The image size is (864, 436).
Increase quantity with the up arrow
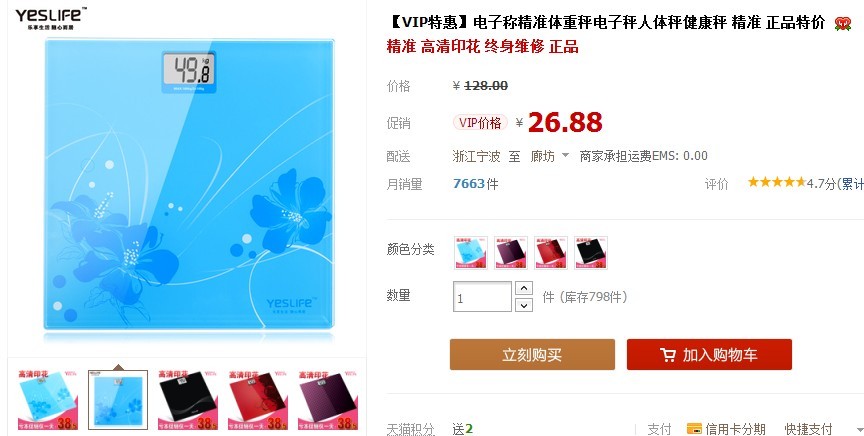pyautogui.click(x=523, y=288)
